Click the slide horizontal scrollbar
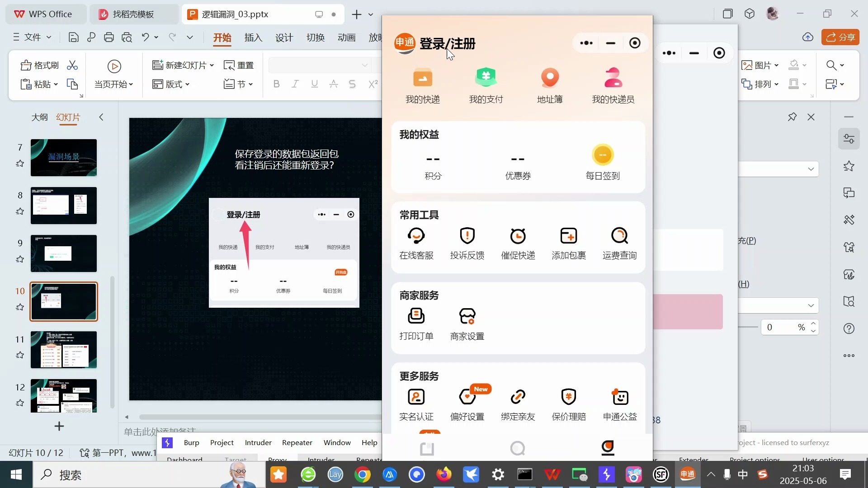 (x=260, y=417)
